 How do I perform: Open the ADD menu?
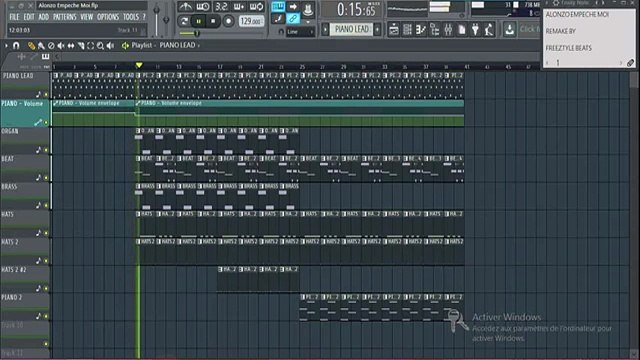44,17
